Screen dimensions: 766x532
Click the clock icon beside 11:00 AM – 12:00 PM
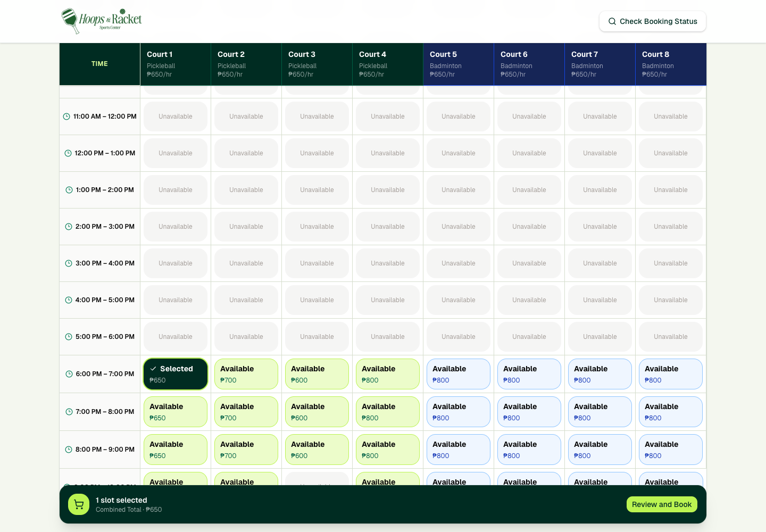click(x=66, y=117)
